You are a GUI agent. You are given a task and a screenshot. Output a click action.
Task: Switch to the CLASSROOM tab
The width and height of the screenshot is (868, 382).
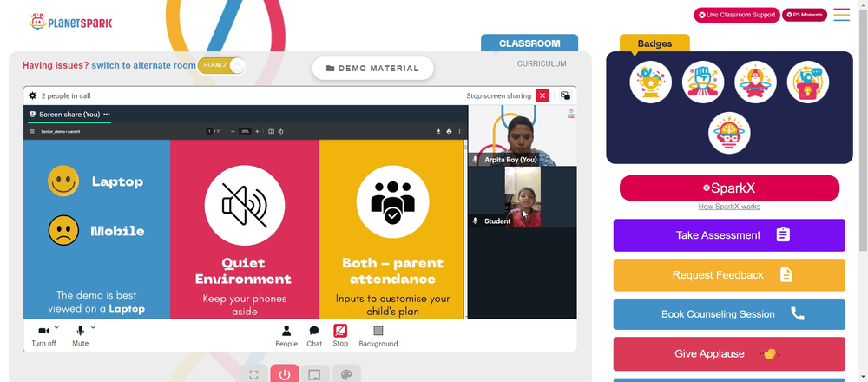(529, 43)
